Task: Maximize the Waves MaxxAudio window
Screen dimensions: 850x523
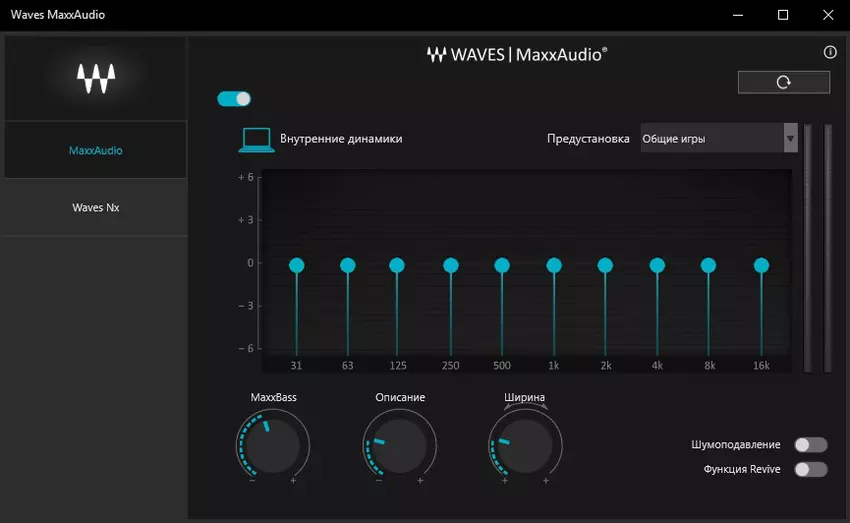Action: tap(783, 15)
